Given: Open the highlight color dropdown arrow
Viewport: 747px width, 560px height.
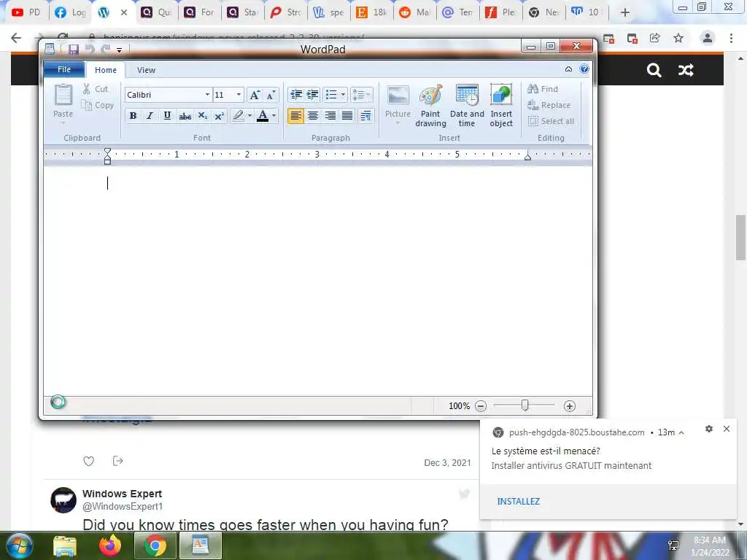Looking at the screenshot, I should [x=249, y=116].
